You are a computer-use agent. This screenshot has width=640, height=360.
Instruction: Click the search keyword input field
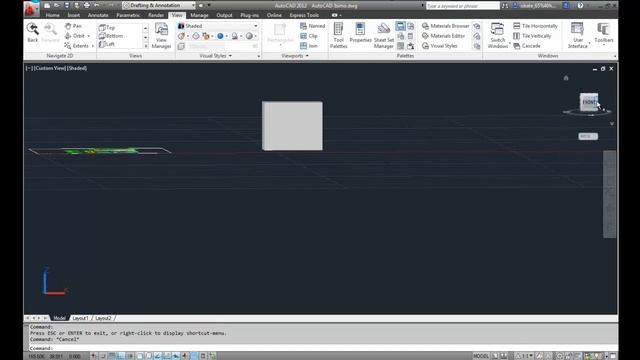point(462,6)
